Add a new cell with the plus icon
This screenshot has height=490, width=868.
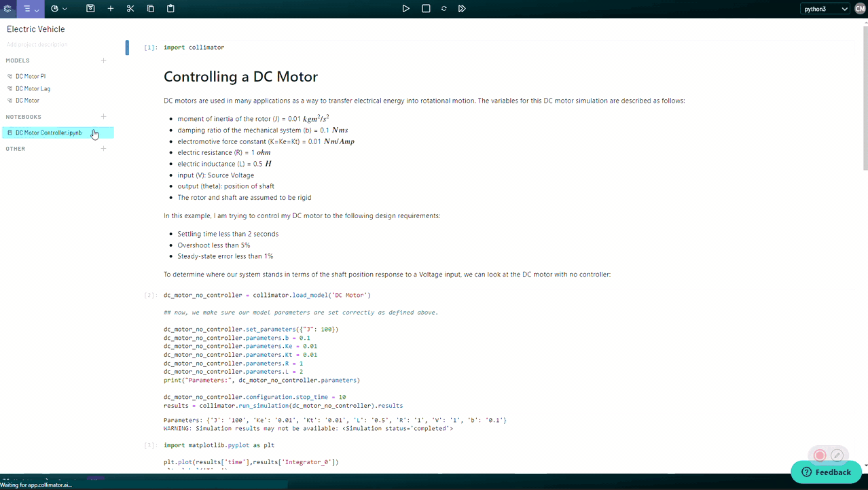point(110,8)
